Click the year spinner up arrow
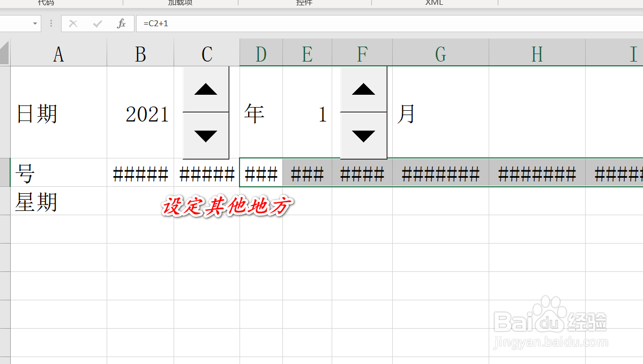The image size is (643, 364). (206, 89)
